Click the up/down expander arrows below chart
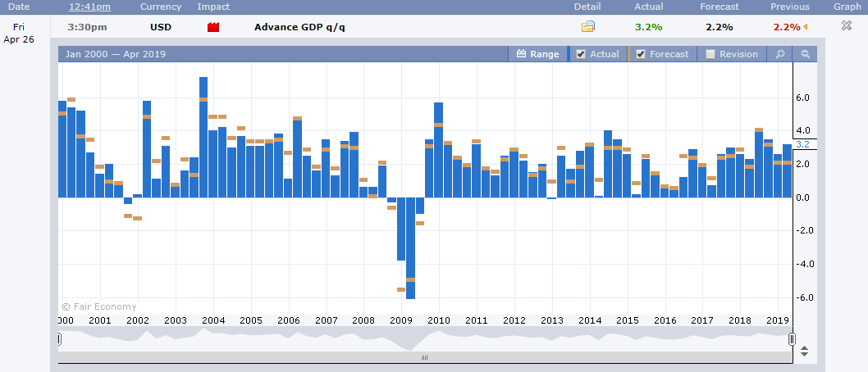 [x=804, y=351]
